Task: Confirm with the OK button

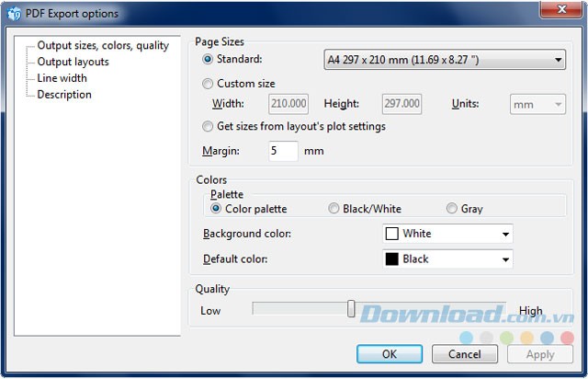Action: [390, 354]
